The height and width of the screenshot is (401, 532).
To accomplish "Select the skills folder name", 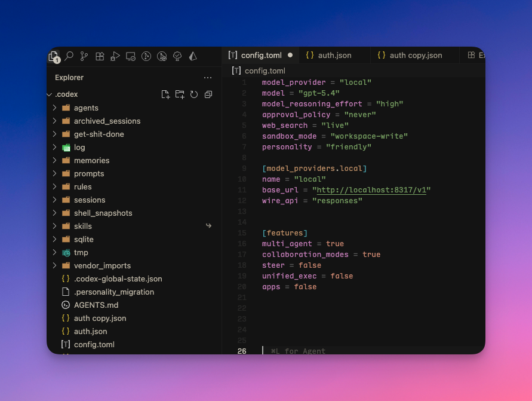I will pos(83,226).
